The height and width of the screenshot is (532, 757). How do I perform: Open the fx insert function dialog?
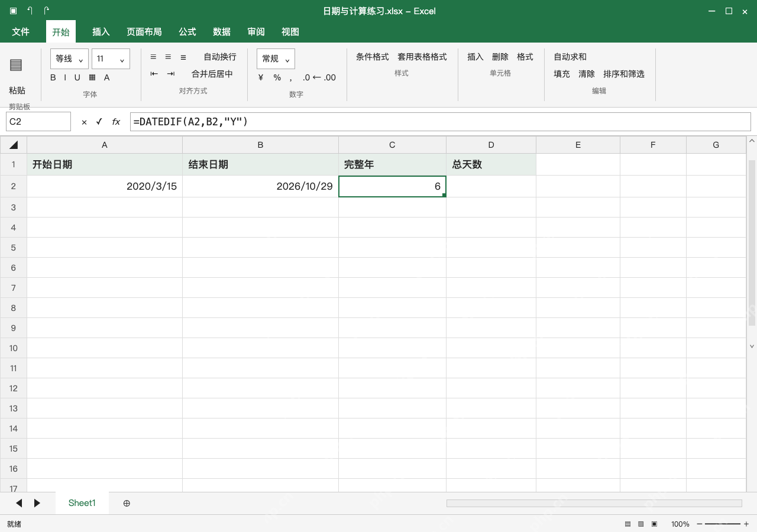pos(116,122)
